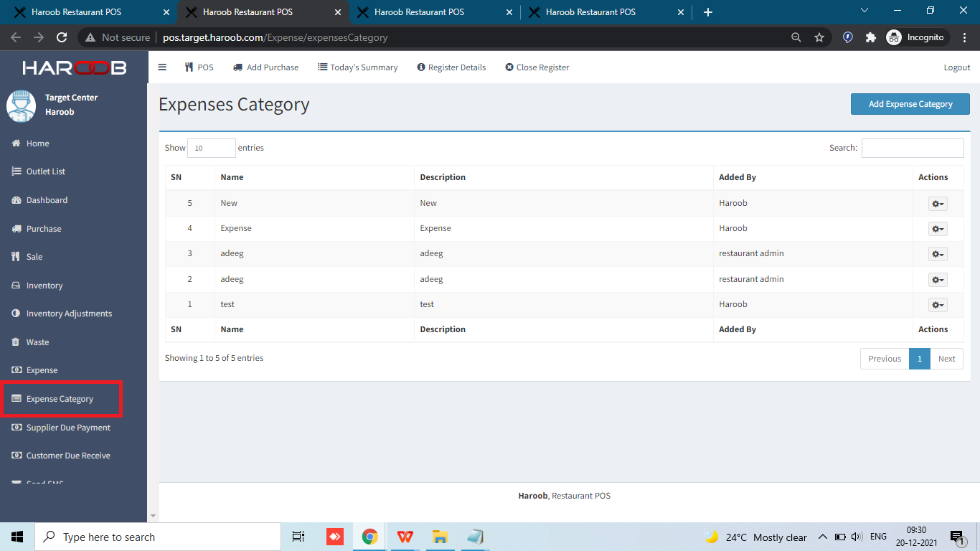The image size is (980, 551).
Task: Click weather widget on taskbar
Action: click(755, 537)
